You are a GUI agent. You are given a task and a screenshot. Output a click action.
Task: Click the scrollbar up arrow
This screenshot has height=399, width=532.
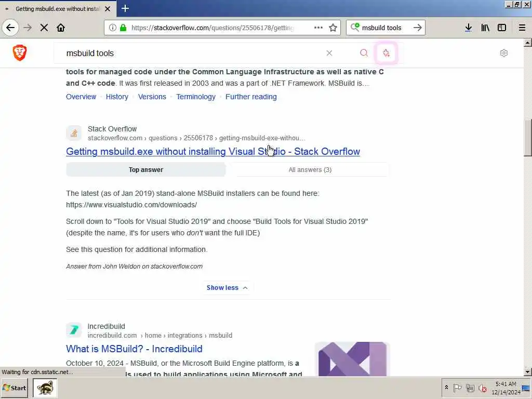527,43
